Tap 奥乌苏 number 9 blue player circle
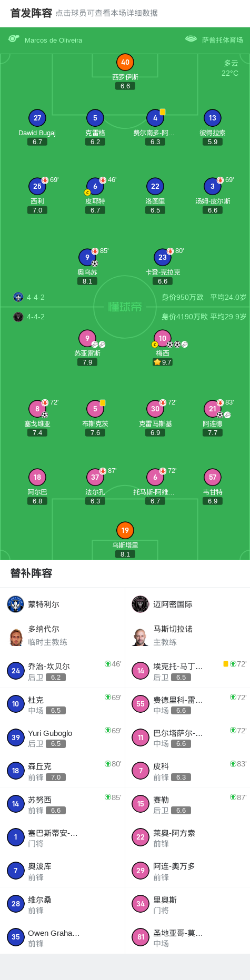The image size is (250, 980). coord(87,257)
